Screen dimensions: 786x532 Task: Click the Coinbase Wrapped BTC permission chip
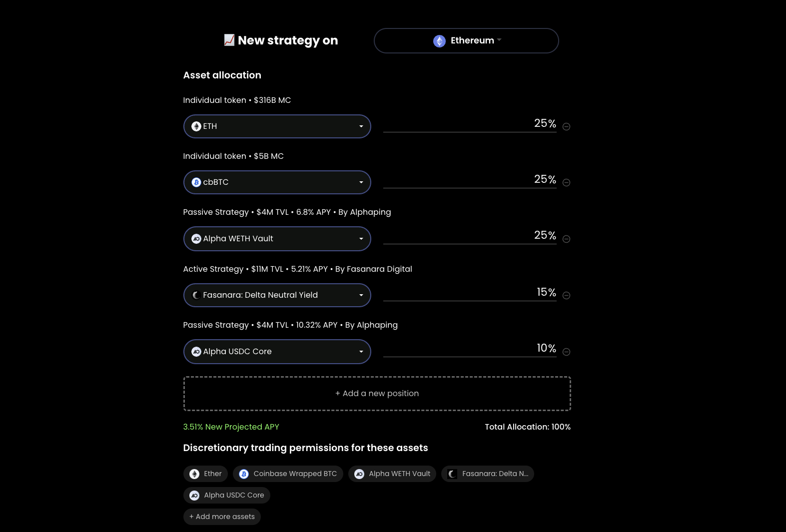click(288, 474)
